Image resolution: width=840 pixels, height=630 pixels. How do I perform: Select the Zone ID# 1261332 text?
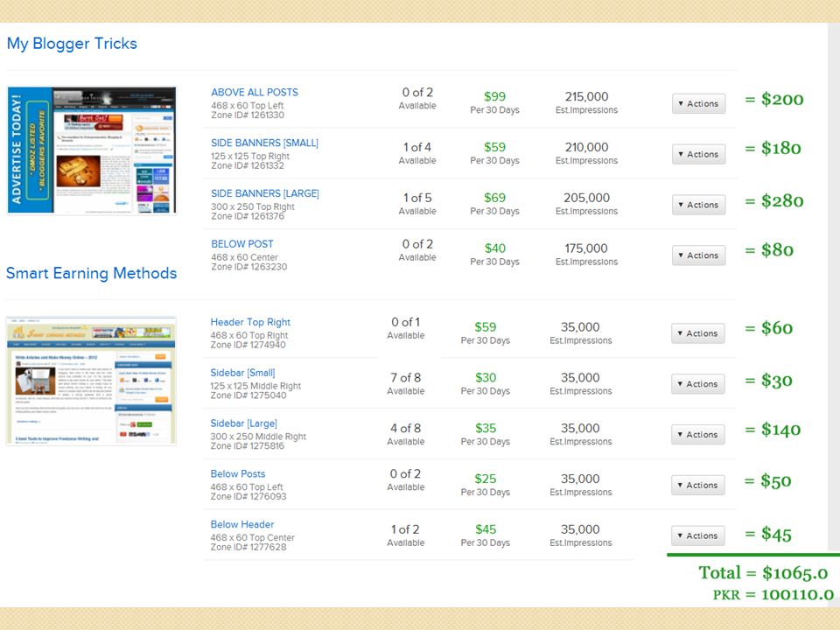coord(248,165)
